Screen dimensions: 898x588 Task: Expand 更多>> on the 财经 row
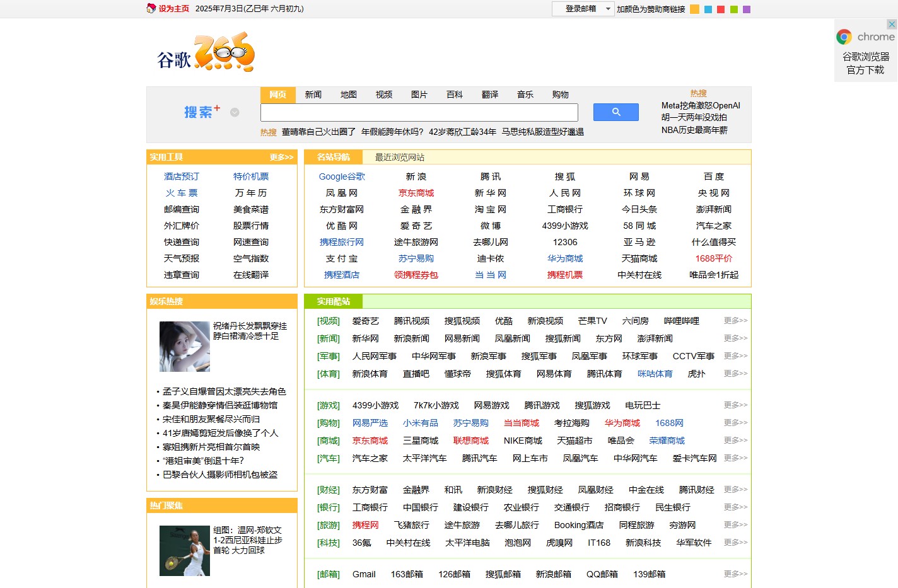coord(735,490)
